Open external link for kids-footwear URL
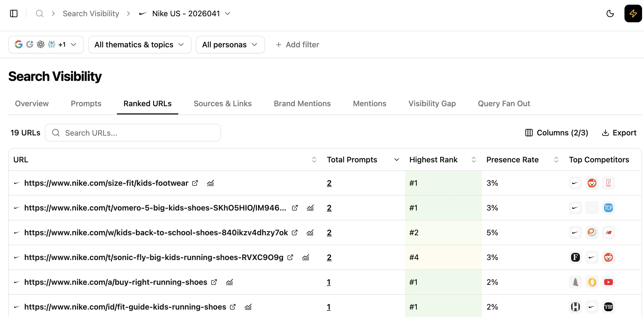 [195, 183]
